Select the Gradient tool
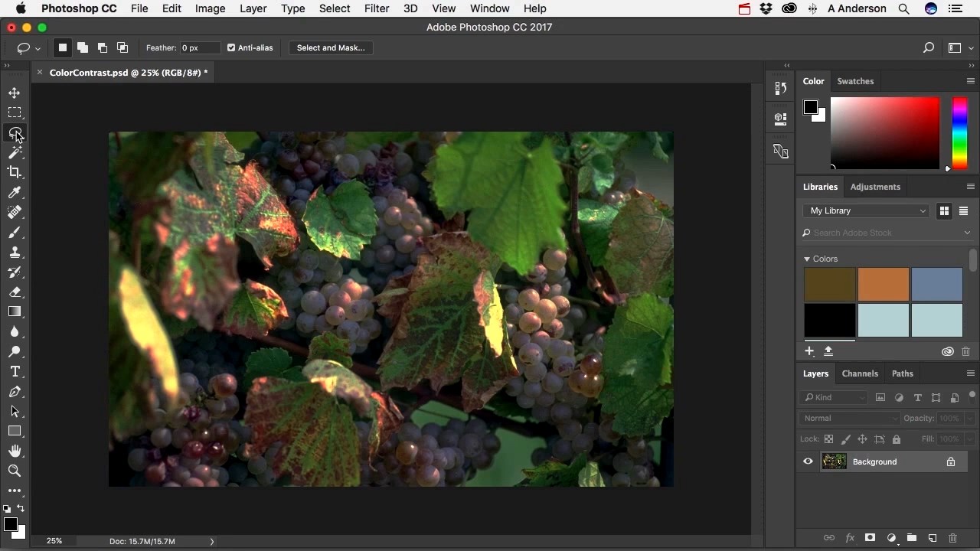The width and height of the screenshot is (980, 551). point(15,311)
